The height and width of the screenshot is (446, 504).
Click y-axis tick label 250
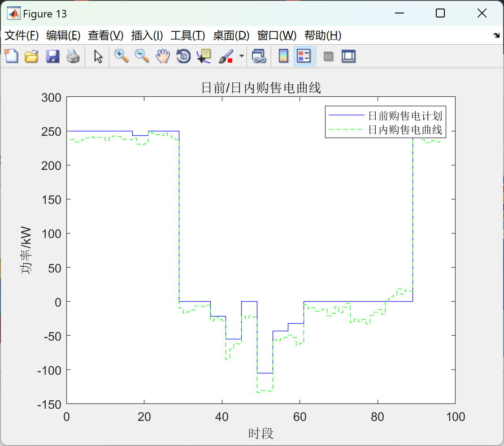(51, 131)
